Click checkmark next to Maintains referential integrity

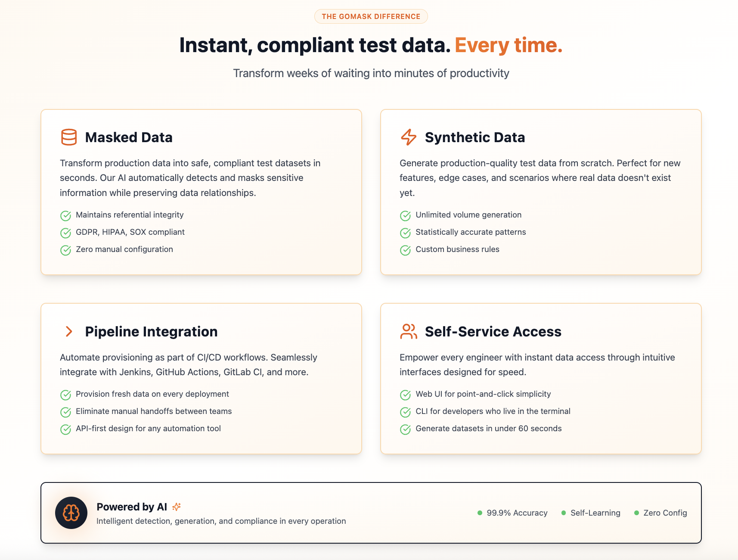point(65,215)
